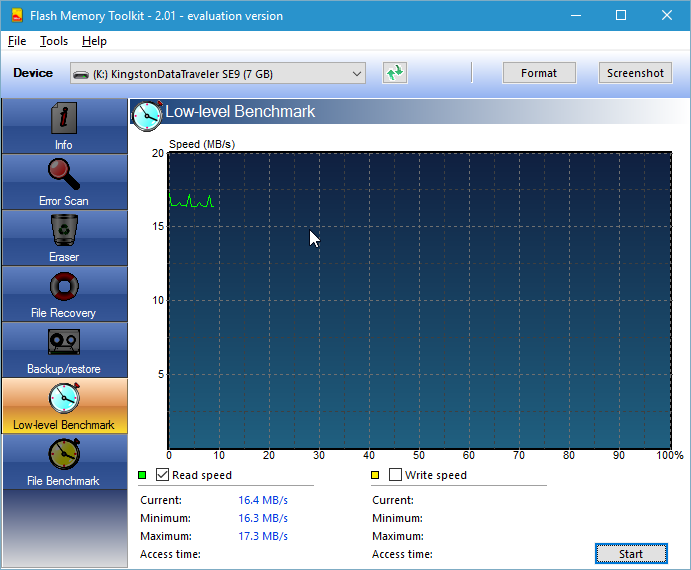Minimize the Flash Memory Toolkit window
The height and width of the screenshot is (570, 691).
[x=576, y=15]
